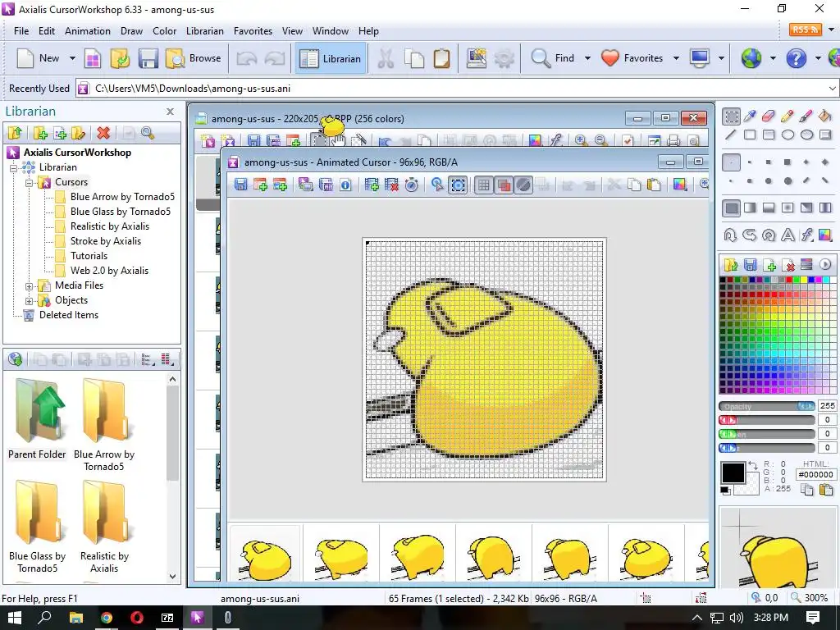
Task: Toggle the selection frame tool in editor toolbar
Action: (458, 185)
